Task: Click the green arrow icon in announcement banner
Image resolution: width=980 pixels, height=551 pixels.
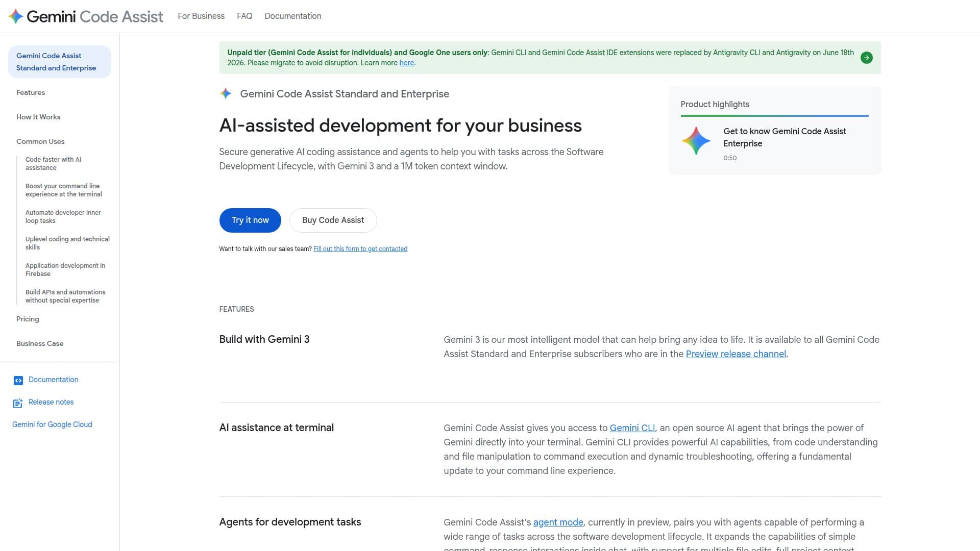Action: pyautogui.click(x=866, y=58)
